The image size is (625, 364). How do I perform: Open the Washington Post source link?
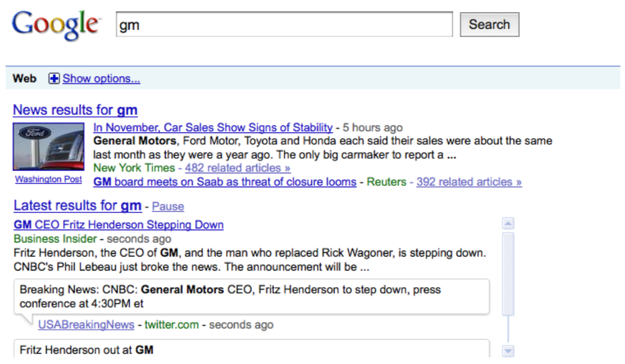(x=48, y=179)
